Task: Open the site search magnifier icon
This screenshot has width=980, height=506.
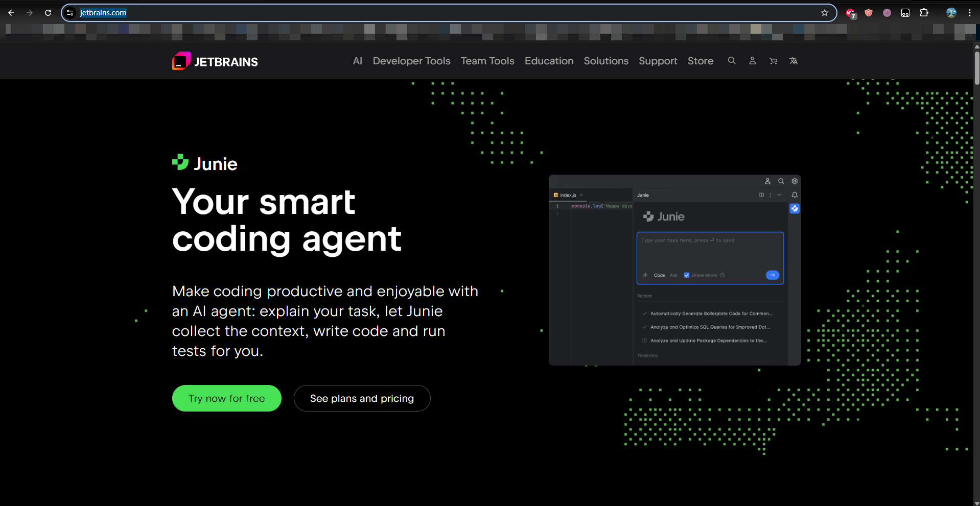Action: (x=732, y=61)
